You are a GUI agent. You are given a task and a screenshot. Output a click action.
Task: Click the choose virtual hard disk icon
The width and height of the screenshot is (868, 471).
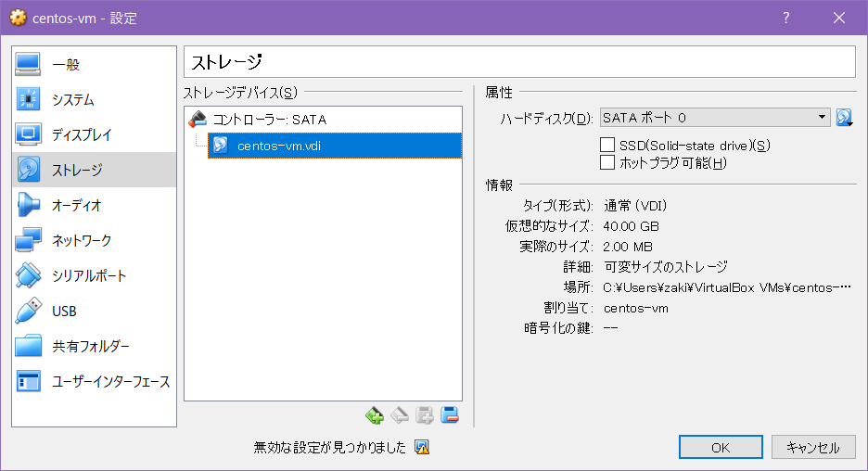pos(844,118)
